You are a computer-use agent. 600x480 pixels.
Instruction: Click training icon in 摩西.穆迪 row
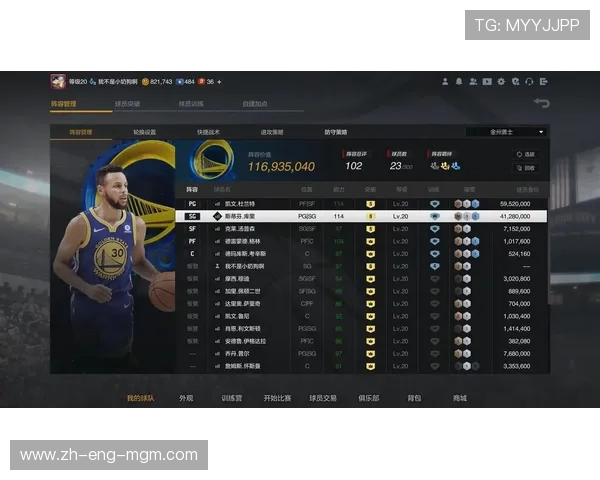pyautogui.click(x=434, y=279)
